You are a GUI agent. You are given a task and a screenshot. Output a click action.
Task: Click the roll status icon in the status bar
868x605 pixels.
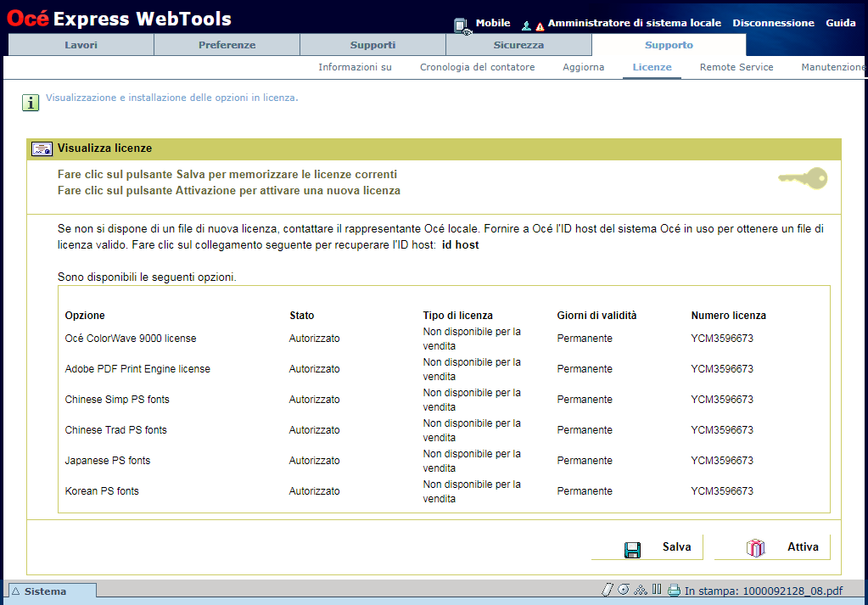[x=624, y=590]
